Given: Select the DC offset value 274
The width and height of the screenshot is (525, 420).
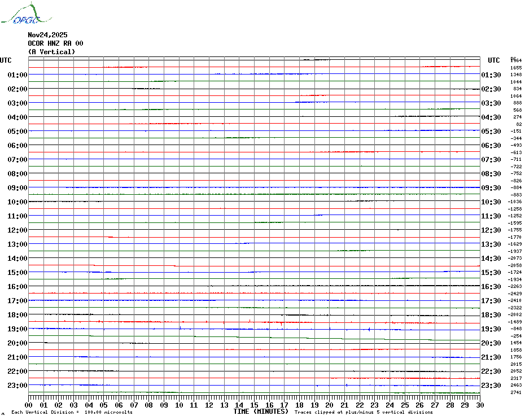Looking at the screenshot, I should [517, 117].
